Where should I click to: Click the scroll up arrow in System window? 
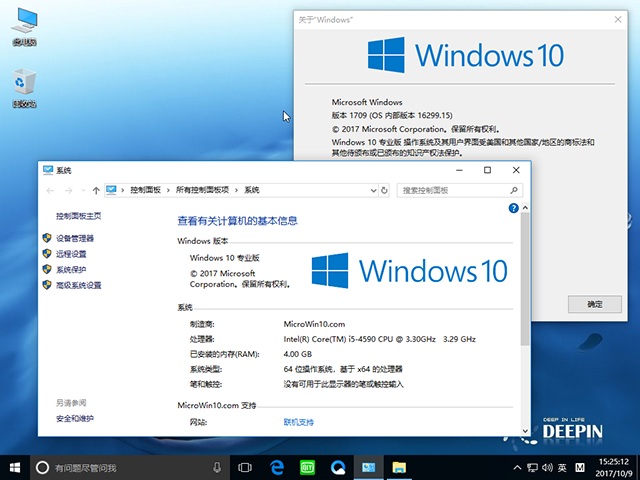[525, 208]
